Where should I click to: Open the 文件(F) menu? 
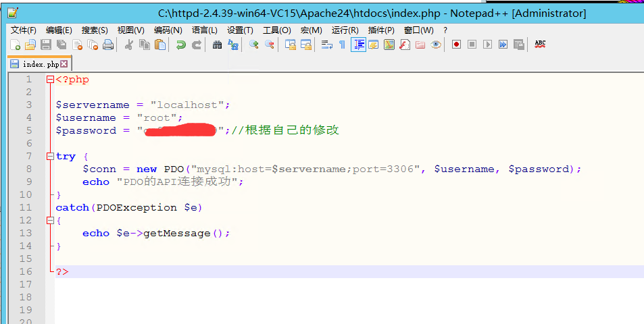[24, 30]
